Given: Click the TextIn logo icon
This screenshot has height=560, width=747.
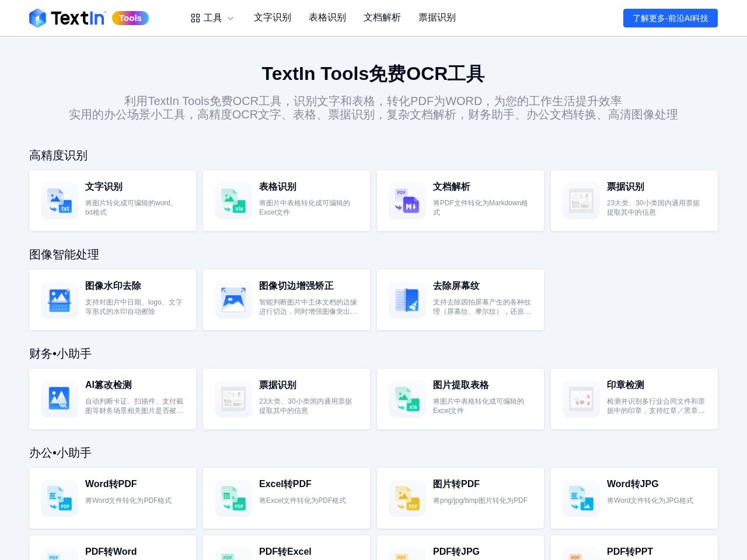Looking at the screenshot, I should (x=37, y=18).
